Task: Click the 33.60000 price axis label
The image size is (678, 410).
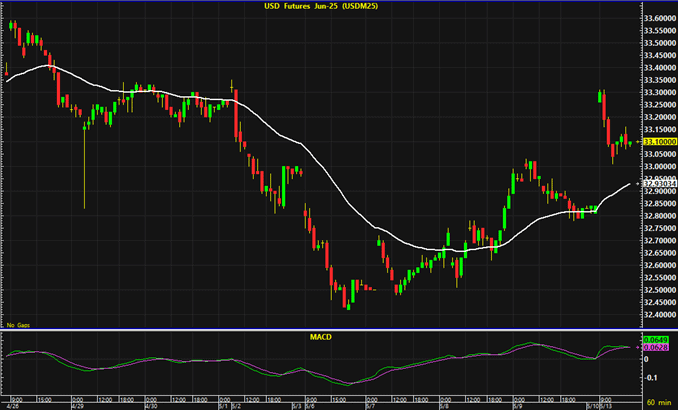Action: point(658,18)
